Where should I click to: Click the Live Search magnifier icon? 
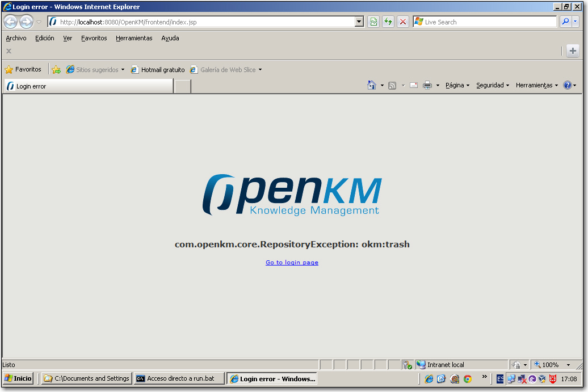565,22
